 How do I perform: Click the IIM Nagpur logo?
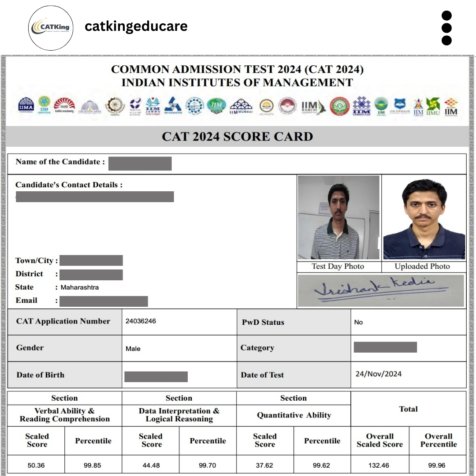coord(266,107)
